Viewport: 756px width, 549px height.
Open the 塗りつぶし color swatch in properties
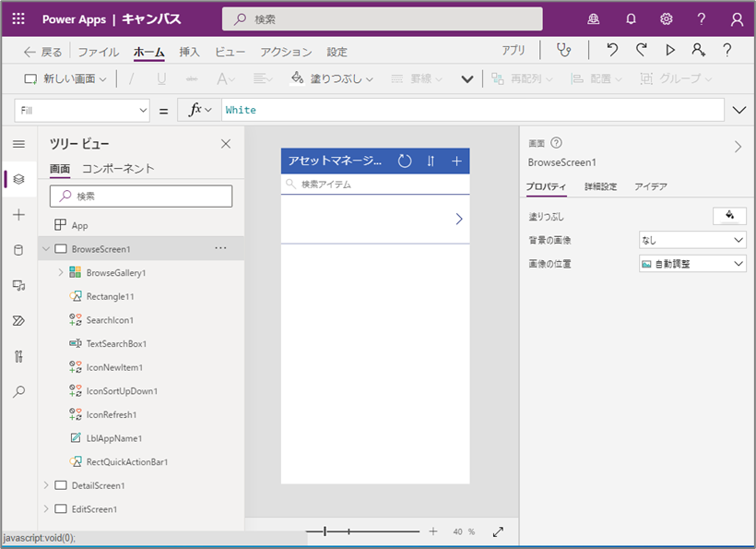click(x=729, y=216)
